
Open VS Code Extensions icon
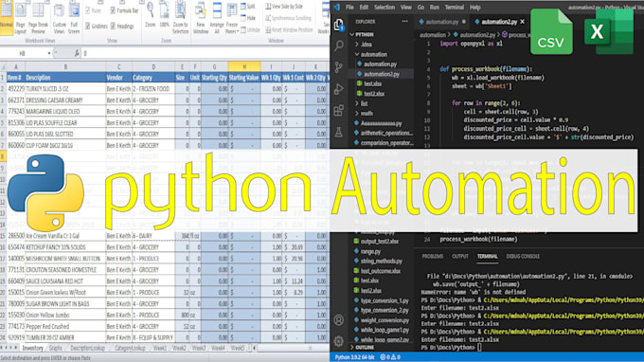tap(339, 111)
